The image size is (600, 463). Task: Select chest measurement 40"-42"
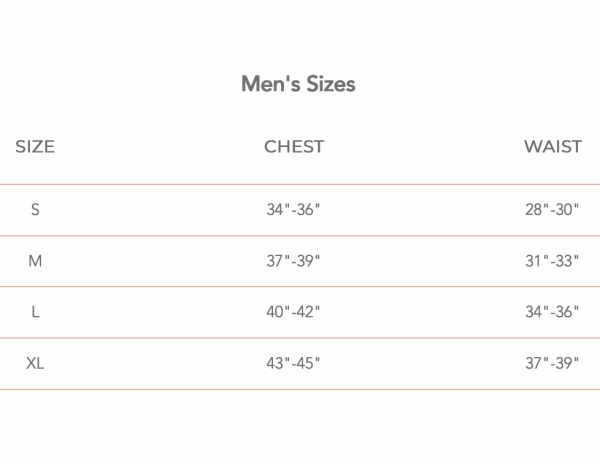click(293, 312)
